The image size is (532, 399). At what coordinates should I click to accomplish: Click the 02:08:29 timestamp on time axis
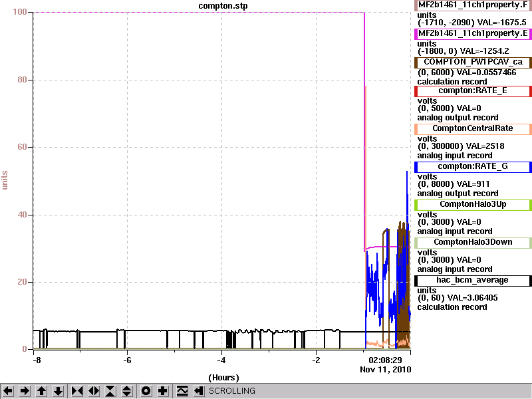[385, 360]
